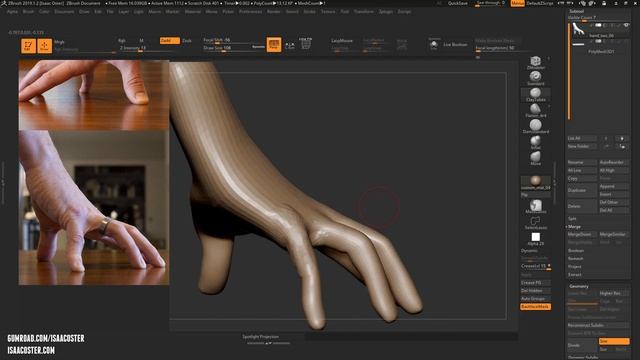Collapse the Subtool palette header
This screenshot has height=360, width=640.
[x=576, y=11]
